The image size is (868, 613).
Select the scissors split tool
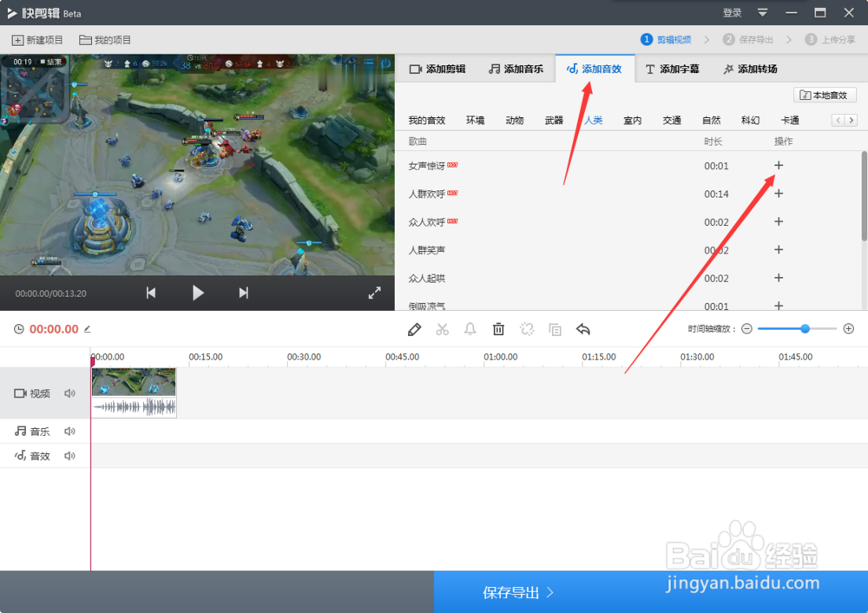pos(443,329)
